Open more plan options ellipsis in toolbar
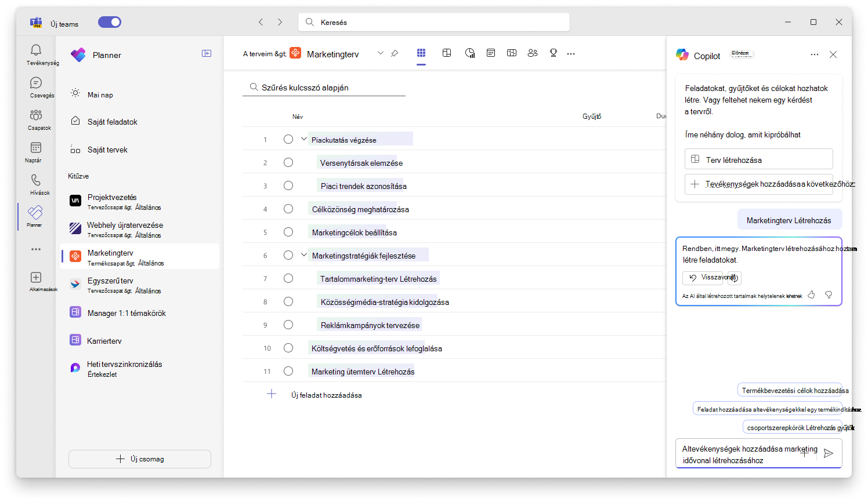 coord(571,53)
